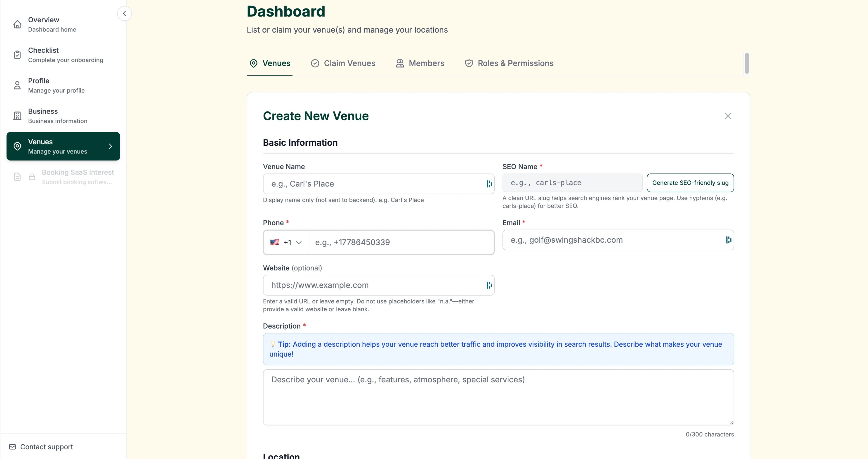The image size is (868, 459).
Task: Open the +1 country code dropdown
Action: (286, 242)
